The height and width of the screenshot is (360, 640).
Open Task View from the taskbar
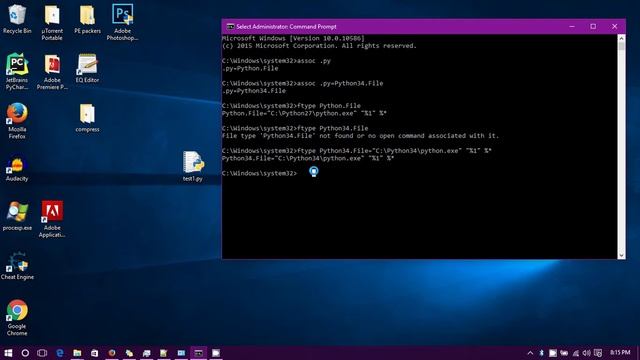[x=42, y=353]
